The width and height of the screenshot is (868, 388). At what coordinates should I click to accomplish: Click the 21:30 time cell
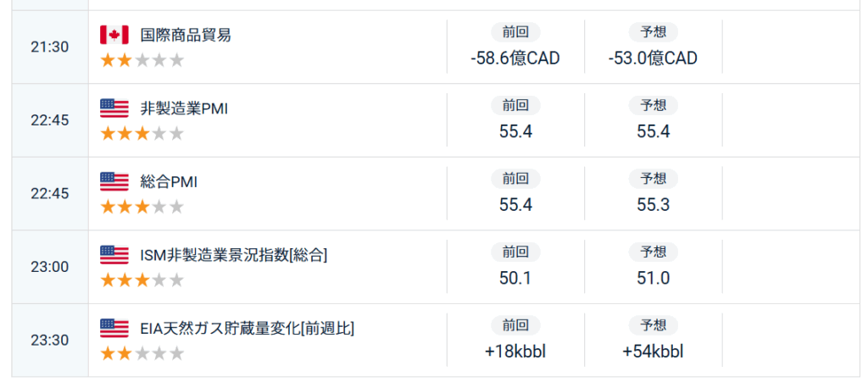tap(50, 47)
